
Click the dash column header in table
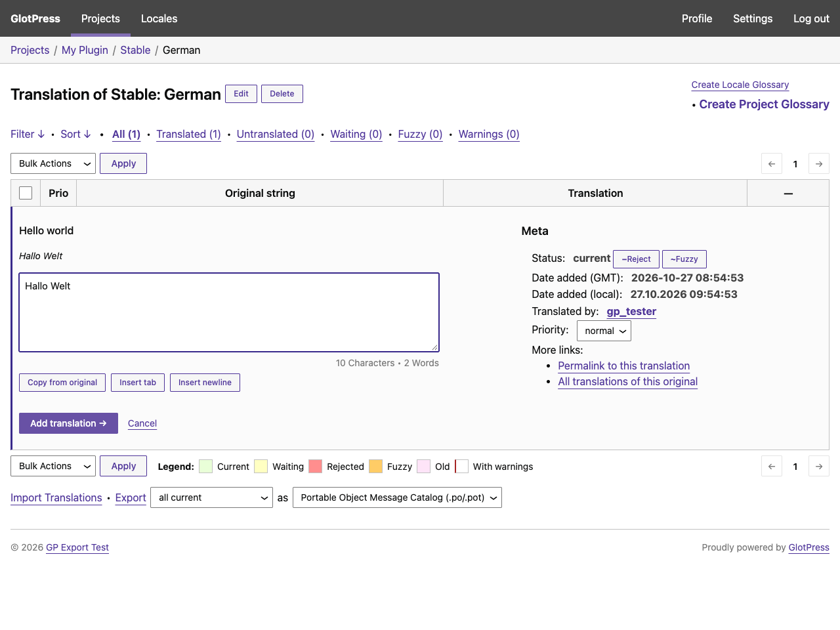click(x=788, y=193)
